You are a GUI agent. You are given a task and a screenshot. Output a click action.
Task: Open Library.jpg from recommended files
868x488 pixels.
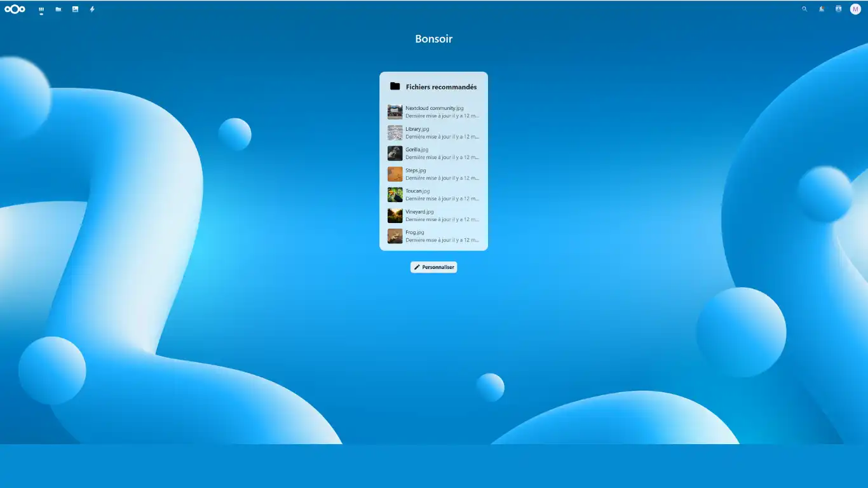point(417,130)
